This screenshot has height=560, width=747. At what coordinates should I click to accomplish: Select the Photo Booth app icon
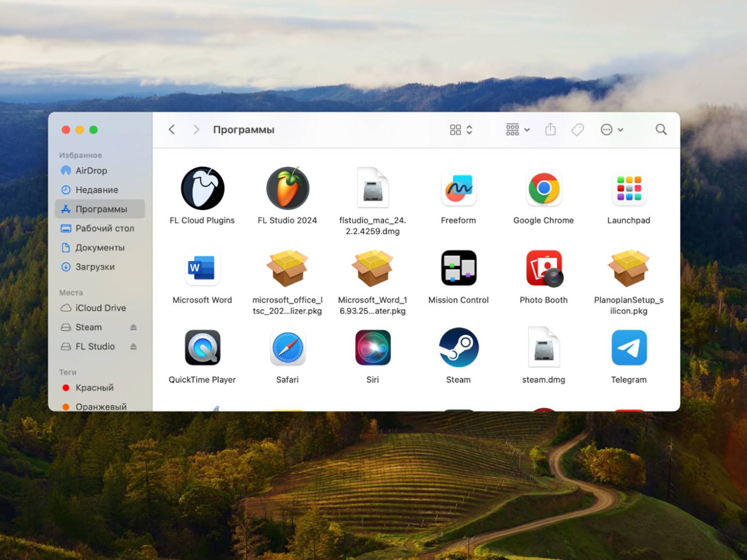pos(544,268)
